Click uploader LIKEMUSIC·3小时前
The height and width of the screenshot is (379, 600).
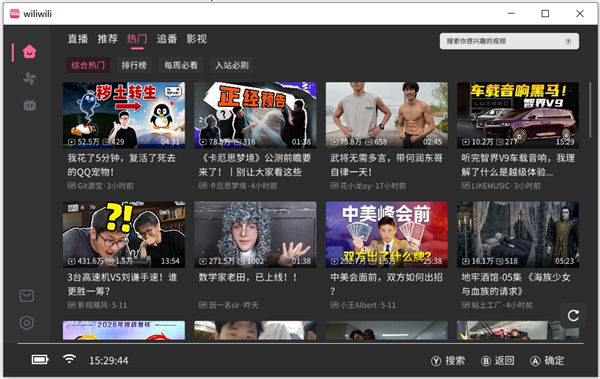[x=501, y=186]
